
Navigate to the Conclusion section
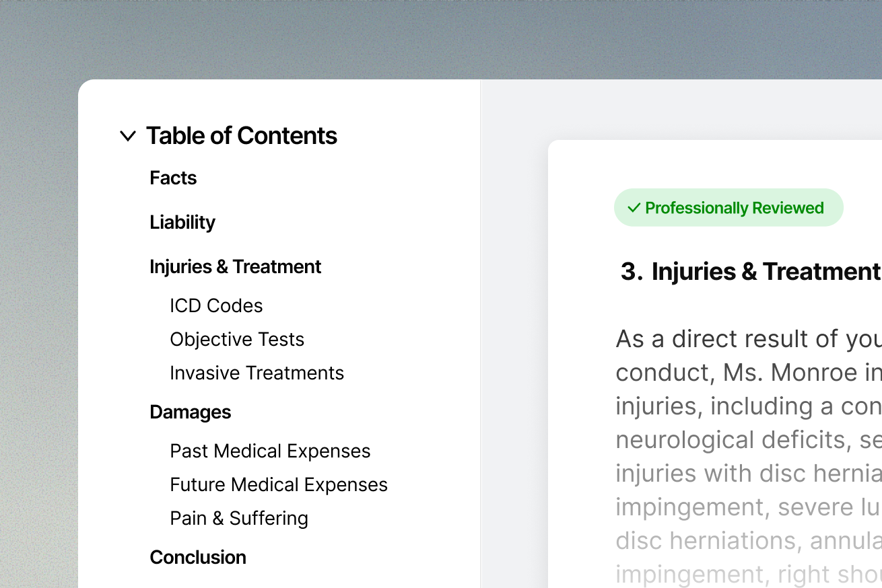(198, 558)
